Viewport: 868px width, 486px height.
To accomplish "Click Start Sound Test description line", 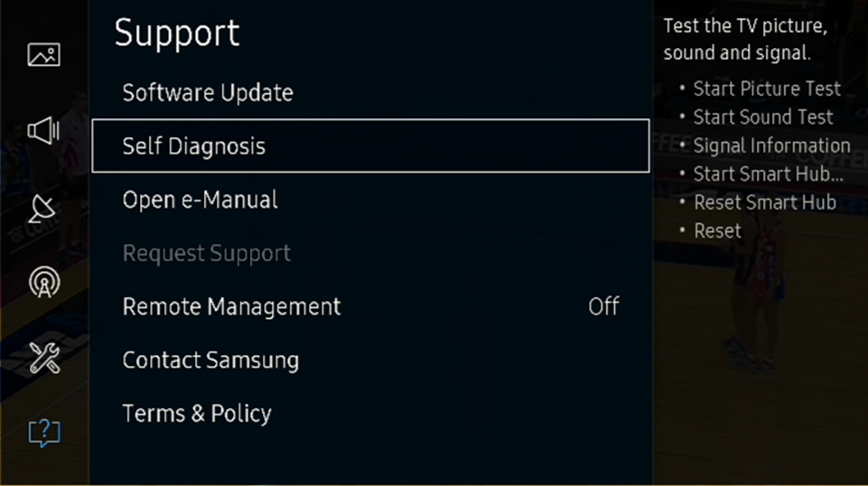I will pos(763,117).
